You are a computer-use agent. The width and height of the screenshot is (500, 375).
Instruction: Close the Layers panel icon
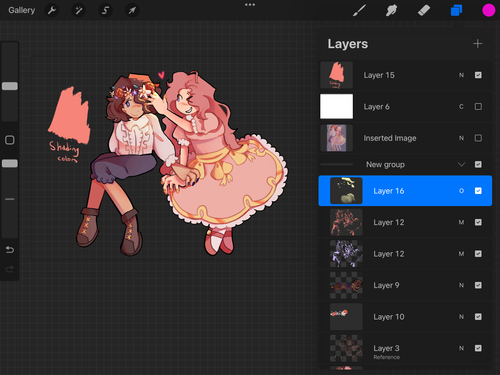456,10
